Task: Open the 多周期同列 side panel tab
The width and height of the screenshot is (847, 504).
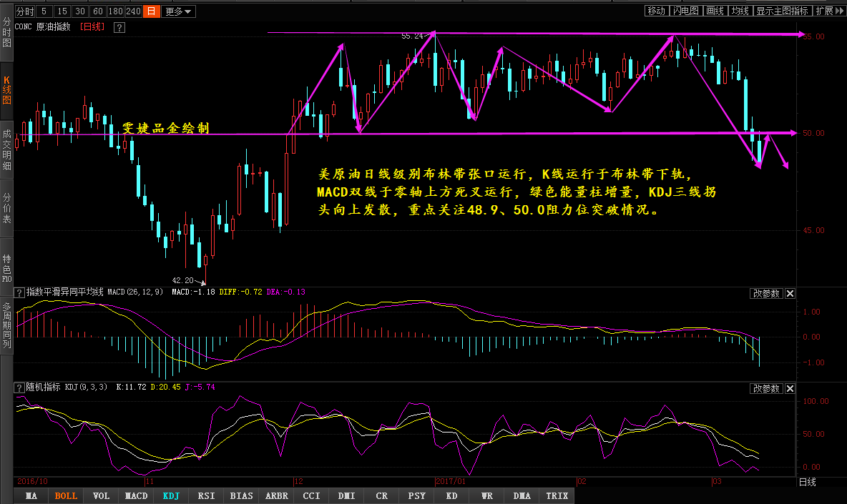Action: click(6, 325)
